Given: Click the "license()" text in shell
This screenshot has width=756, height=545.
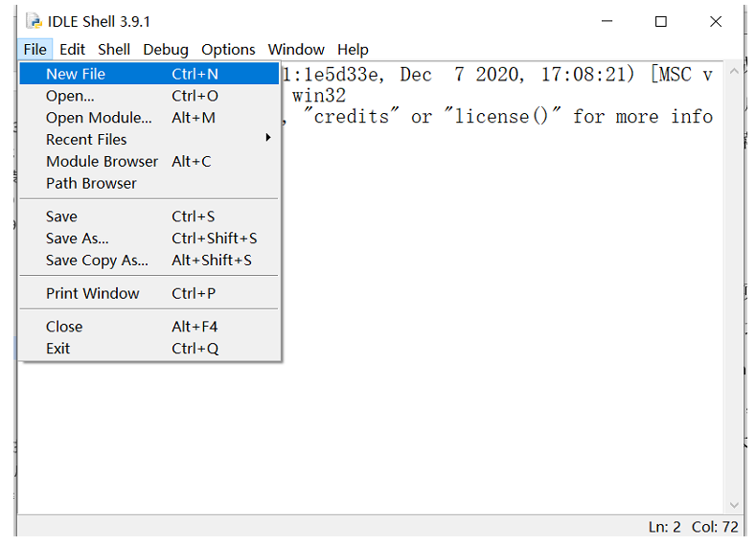Looking at the screenshot, I should [502, 116].
